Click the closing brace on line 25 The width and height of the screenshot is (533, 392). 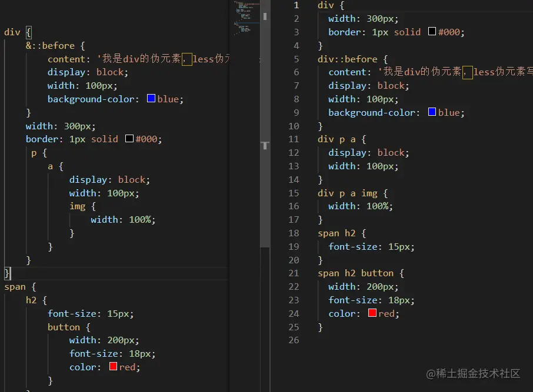320,327
